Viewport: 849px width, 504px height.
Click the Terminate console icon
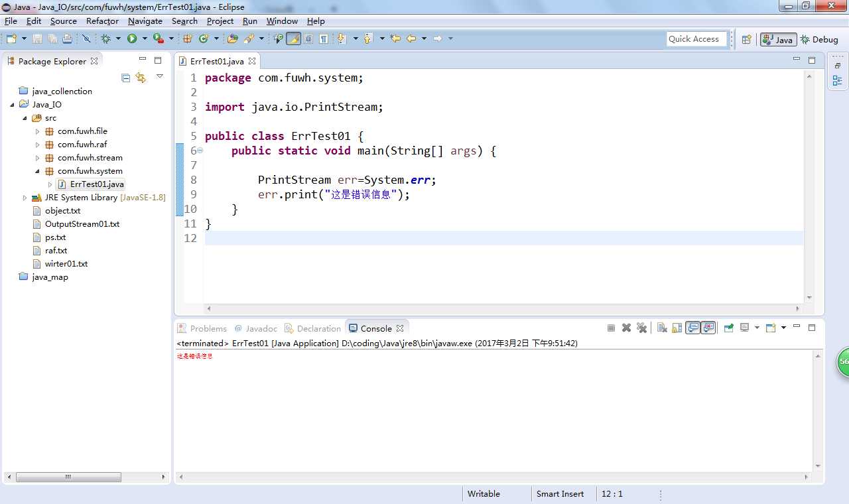click(611, 328)
